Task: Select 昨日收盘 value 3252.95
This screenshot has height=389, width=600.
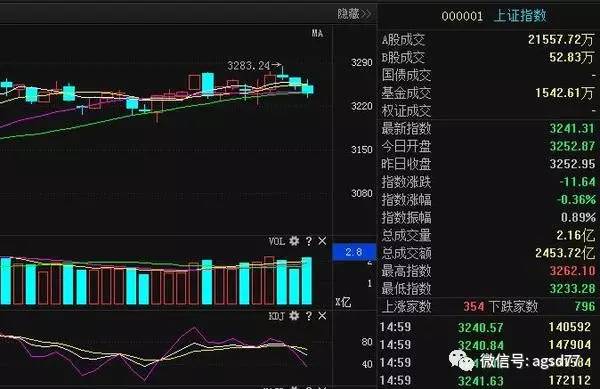Action: point(572,164)
